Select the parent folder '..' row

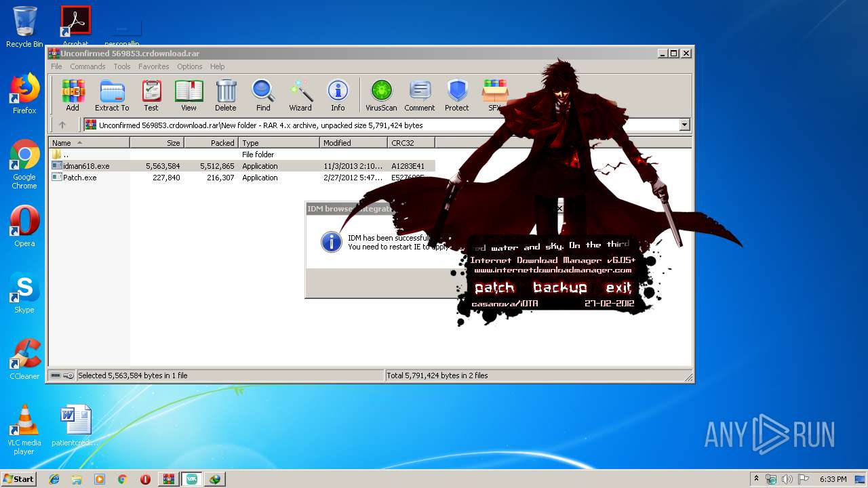[x=242, y=155]
